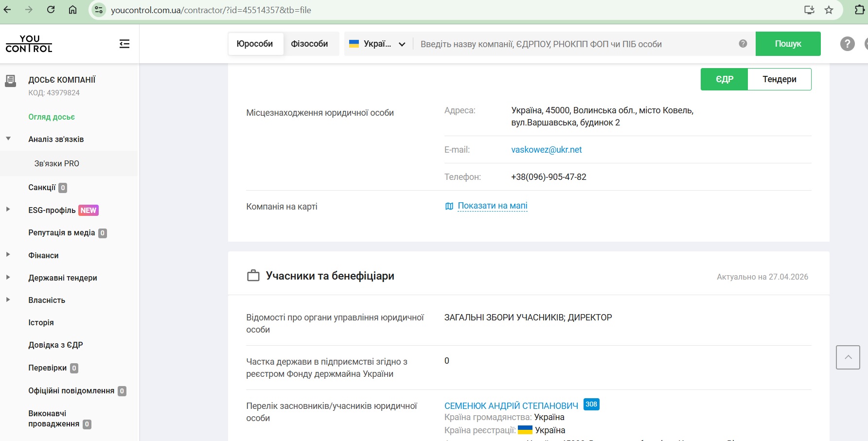Click the search field hint question icon

pos(743,44)
